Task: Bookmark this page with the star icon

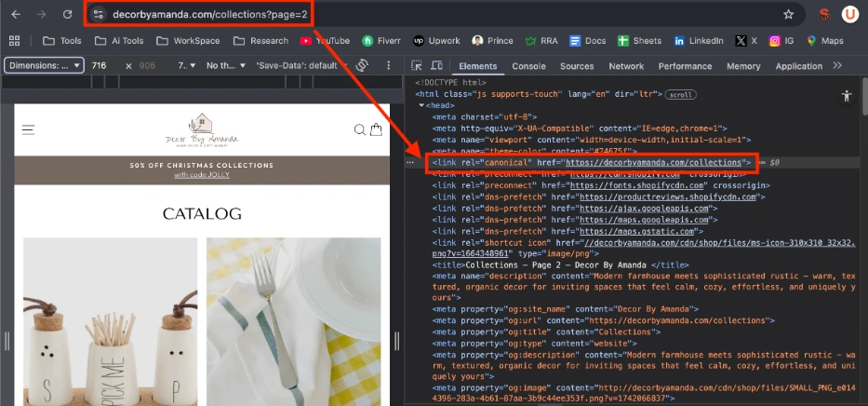Action: pyautogui.click(x=788, y=15)
